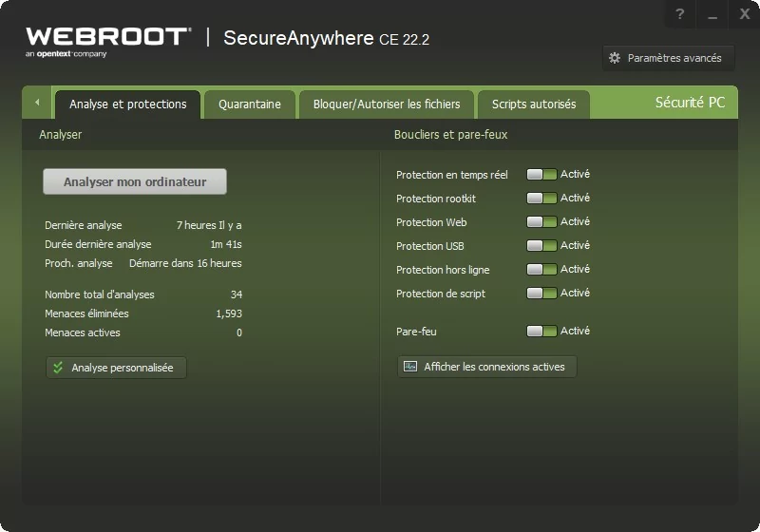Click Activé status beside Protection Web
The height and width of the screenshot is (532, 760).
point(576,221)
